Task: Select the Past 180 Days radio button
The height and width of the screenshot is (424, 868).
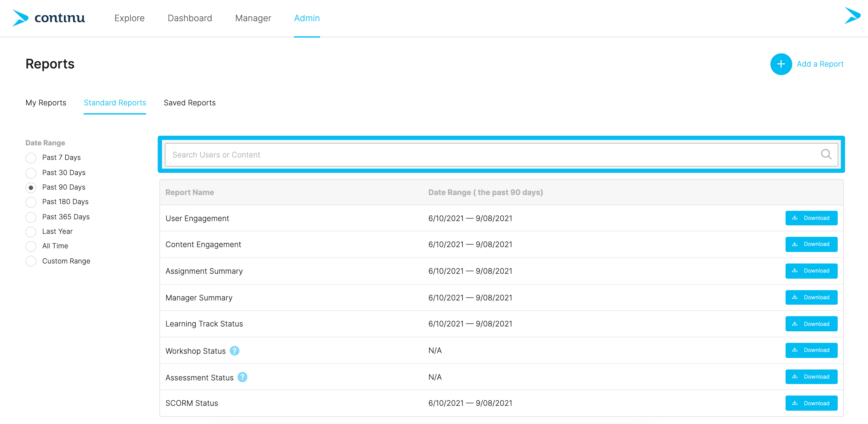Action: [31, 202]
